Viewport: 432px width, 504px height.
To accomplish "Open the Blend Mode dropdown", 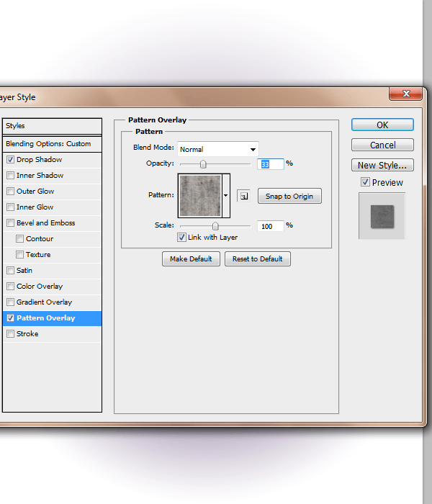I will tap(217, 149).
